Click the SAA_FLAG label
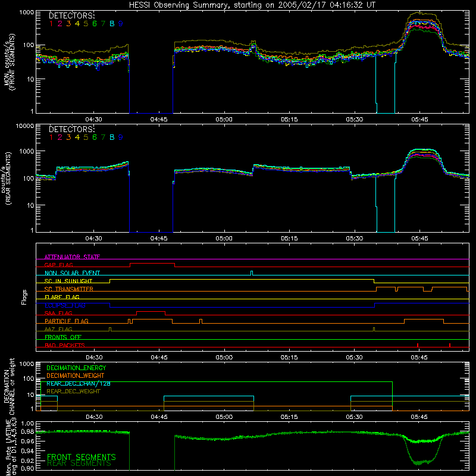 point(58,313)
